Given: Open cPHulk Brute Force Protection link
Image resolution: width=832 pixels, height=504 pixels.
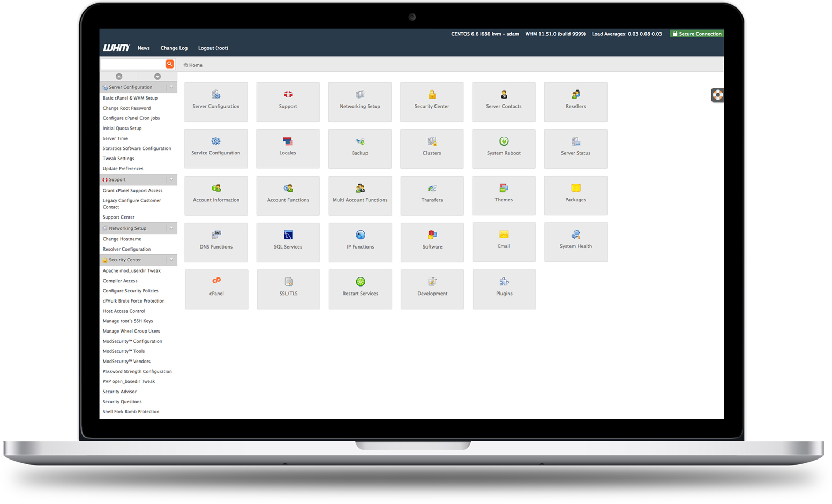Looking at the screenshot, I should click(x=133, y=301).
